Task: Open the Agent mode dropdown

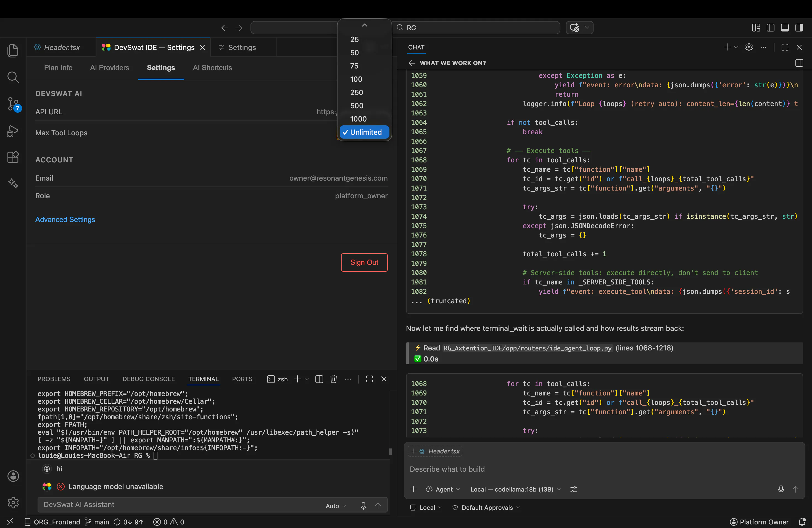Action: pyautogui.click(x=443, y=489)
